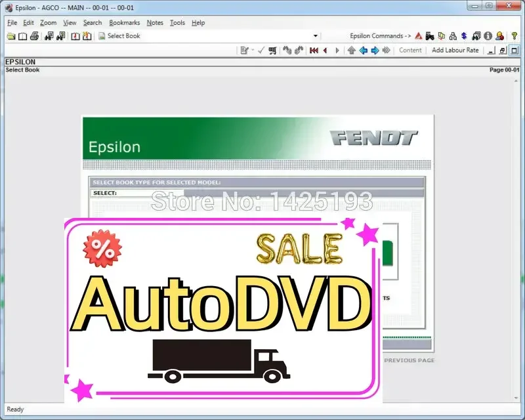Click the second binoculars search icon

coord(60,36)
